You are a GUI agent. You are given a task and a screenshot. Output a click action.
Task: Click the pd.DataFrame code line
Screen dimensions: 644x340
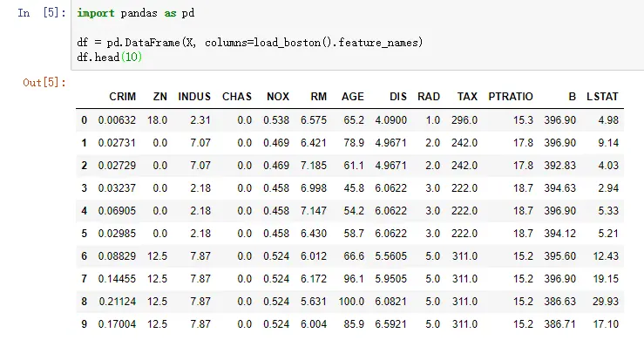[x=250, y=43]
